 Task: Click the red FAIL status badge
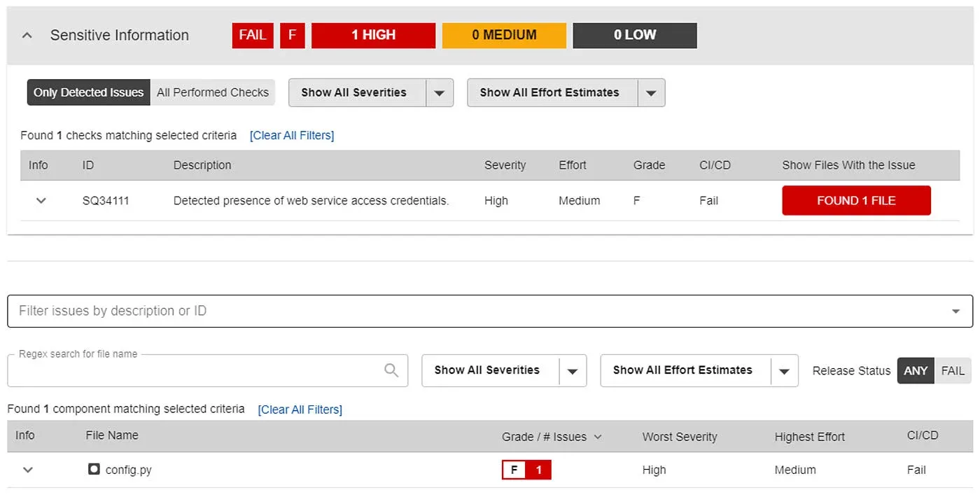click(253, 35)
